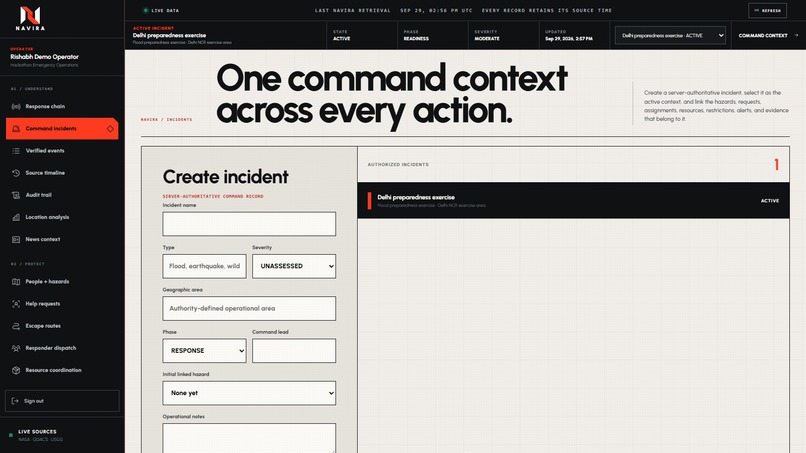Open the active incident selector dropdown
The image size is (806, 453).
(670, 35)
